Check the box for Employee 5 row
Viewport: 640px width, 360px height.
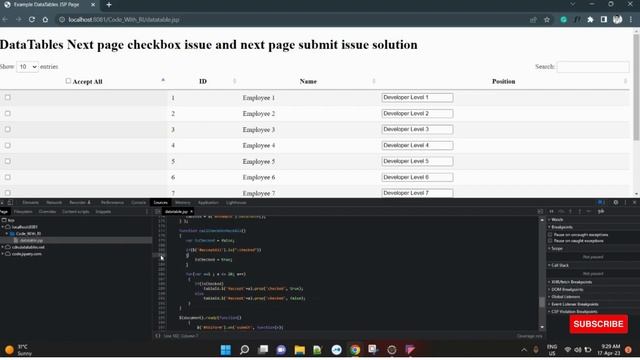8,161
